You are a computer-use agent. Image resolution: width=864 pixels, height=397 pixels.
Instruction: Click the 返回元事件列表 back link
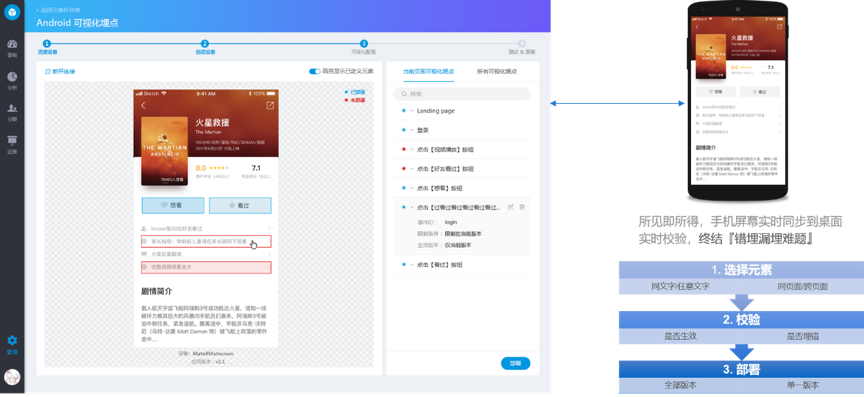point(58,10)
